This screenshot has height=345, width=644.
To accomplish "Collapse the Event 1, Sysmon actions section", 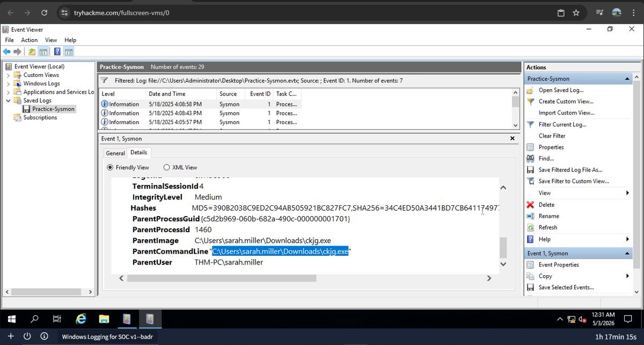I will pos(627,254).
